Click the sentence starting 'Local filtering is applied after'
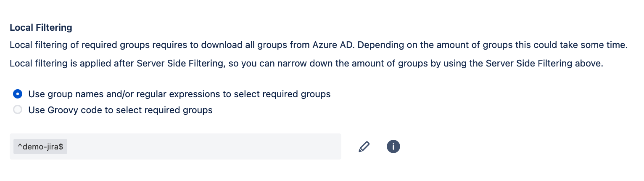644x181 pixels. (306, 64)
